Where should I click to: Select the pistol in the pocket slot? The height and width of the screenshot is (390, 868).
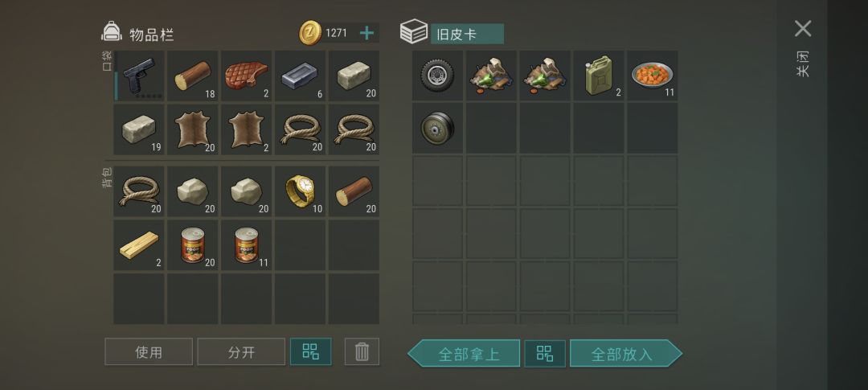139,76
